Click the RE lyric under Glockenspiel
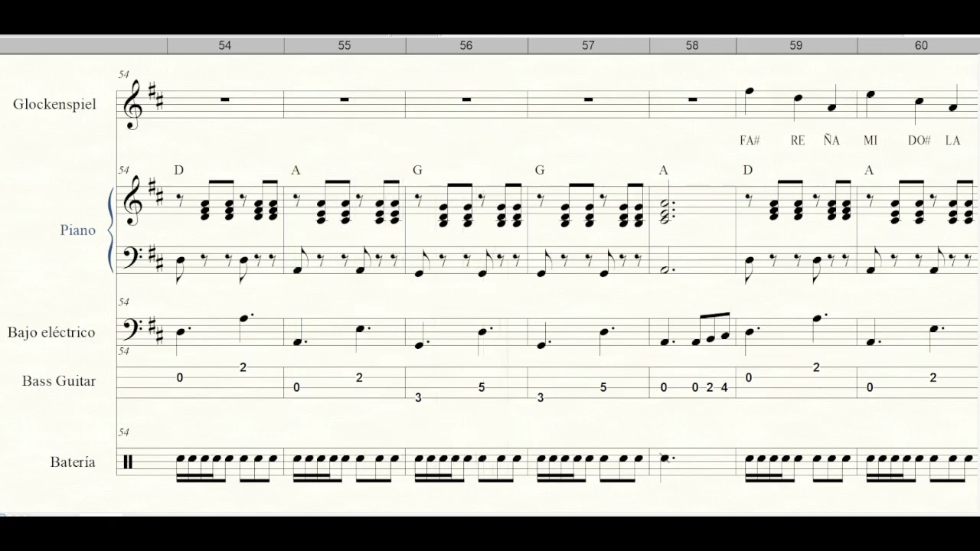This screenshot has height=551, width=980. (x=798, y=140)
